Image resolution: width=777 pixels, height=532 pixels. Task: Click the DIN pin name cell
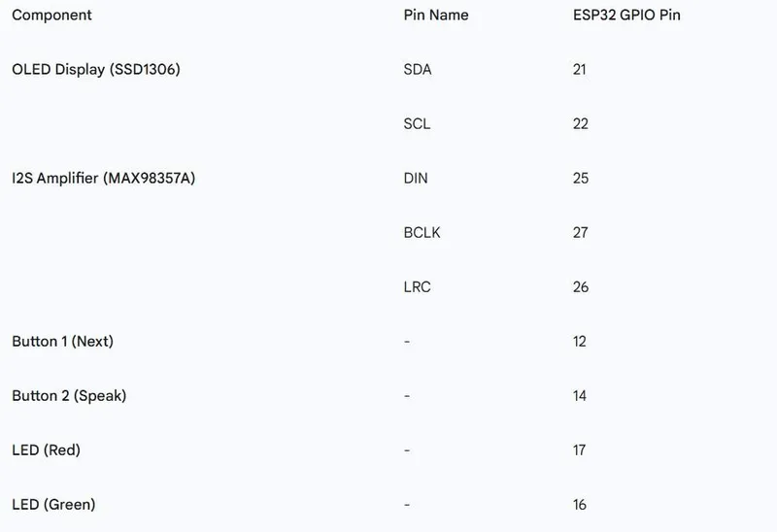click(x=416, y=179)
